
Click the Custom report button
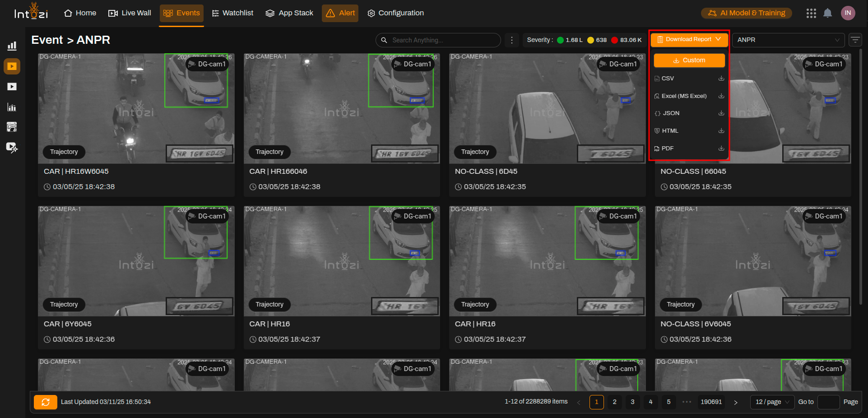pyautogui.click(x=689, y=60)
